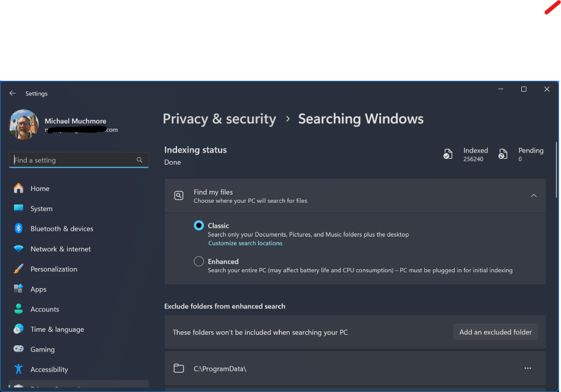Click the Accessibility figure icon
Screen dimensions: 561x392
click(x=19, y=369)
